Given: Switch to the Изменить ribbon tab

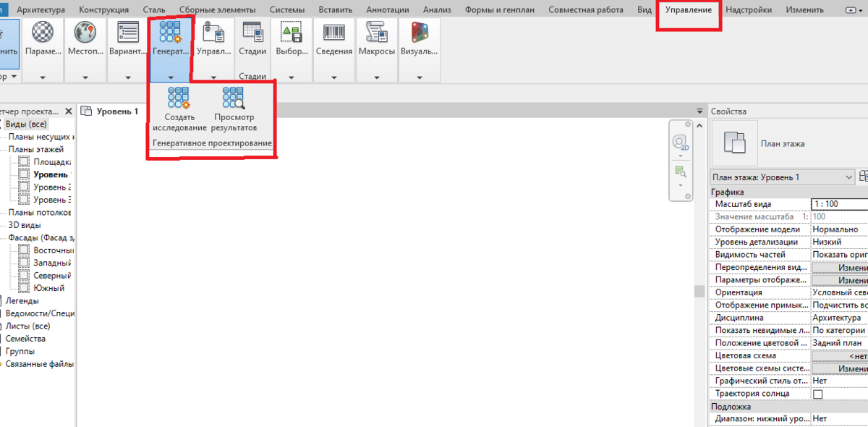Looking at the screenshot, I should click(x=804, y=10).
